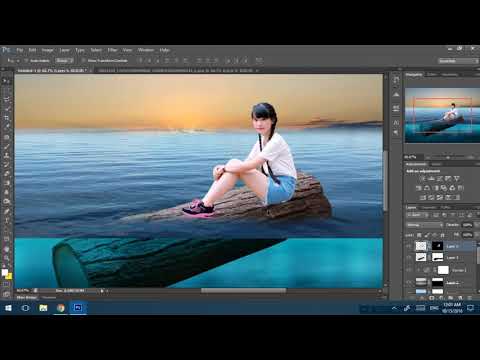Image resolution: width=480 pixels, height=360 pixels.
Task: Open the Image menu
Action: pos(48,50)
